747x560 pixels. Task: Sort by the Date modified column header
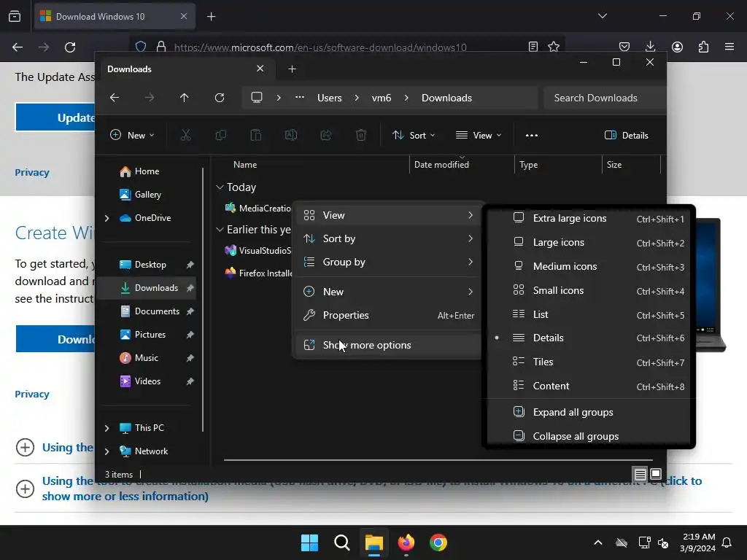(x=461, y=165)
